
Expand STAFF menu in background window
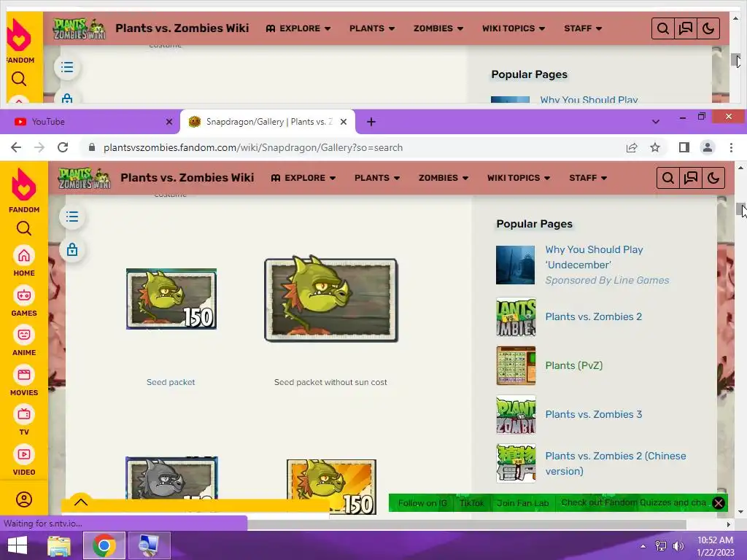pos(583,28)
